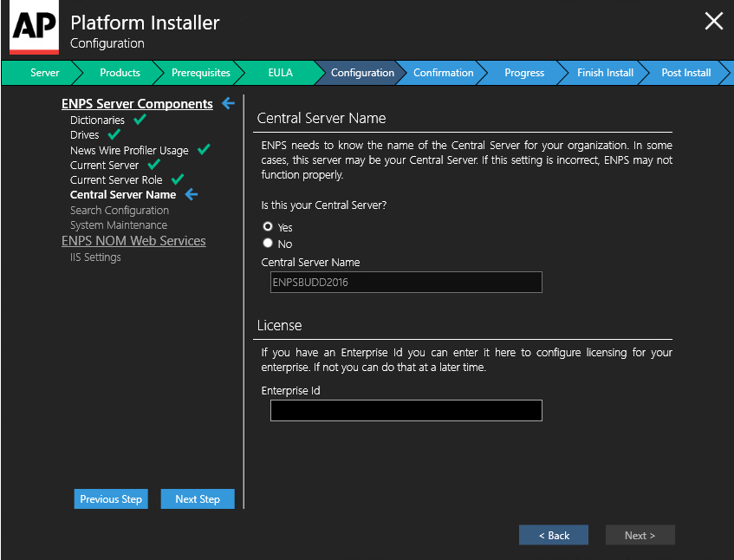This screenshot has height=560, width=734.
Task: Select Drives in the component list
Action: click(x=85, y=135)
